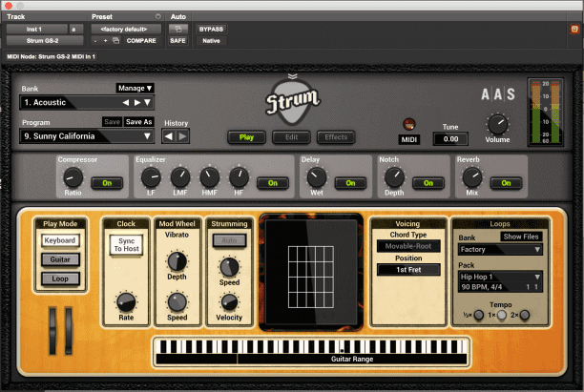The width and height of the screenshot is (584, 392).
Task: Switch to the Play view
Action: [x=246, y=137]
